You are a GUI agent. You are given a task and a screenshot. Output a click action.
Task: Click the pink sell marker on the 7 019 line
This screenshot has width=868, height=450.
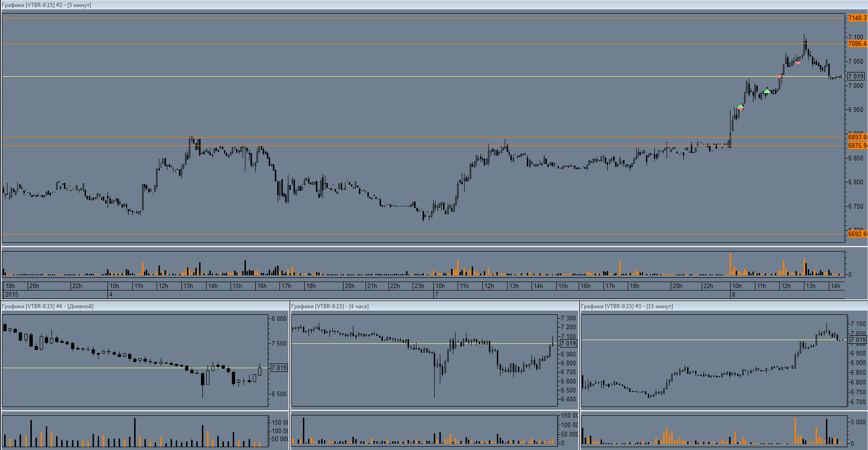tap(779, 77)
